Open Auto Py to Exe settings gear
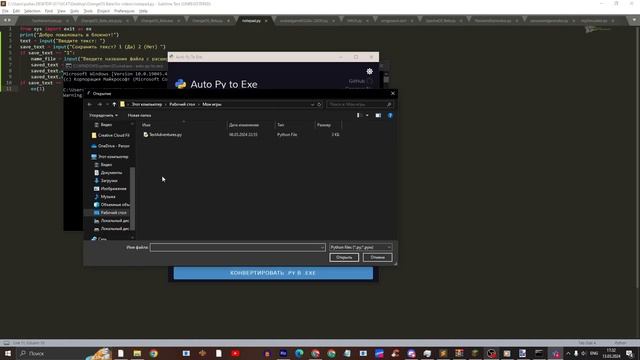The width and height of the screenshot is (640, 360). pyautogui.click(x=369, y=71)
